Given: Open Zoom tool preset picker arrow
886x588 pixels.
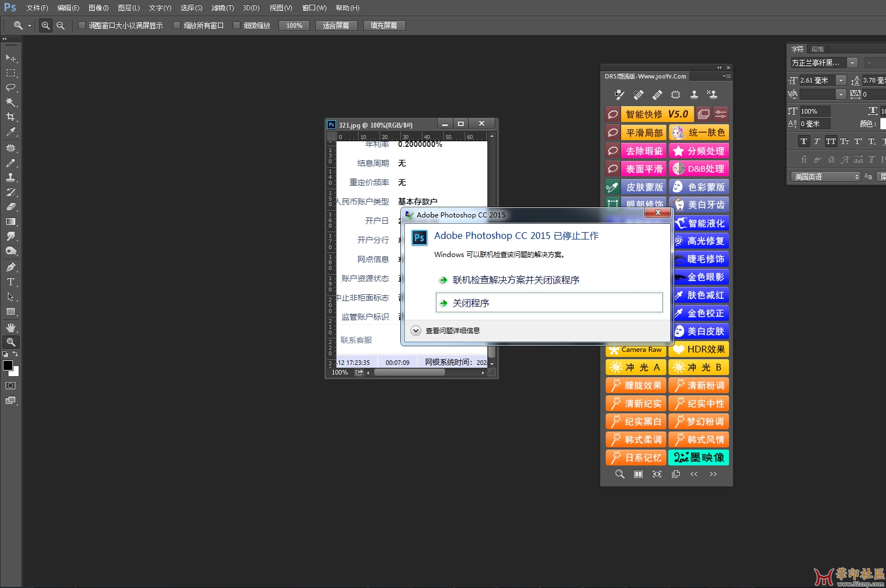Looking at the screenshot, I should click(29, 25).
